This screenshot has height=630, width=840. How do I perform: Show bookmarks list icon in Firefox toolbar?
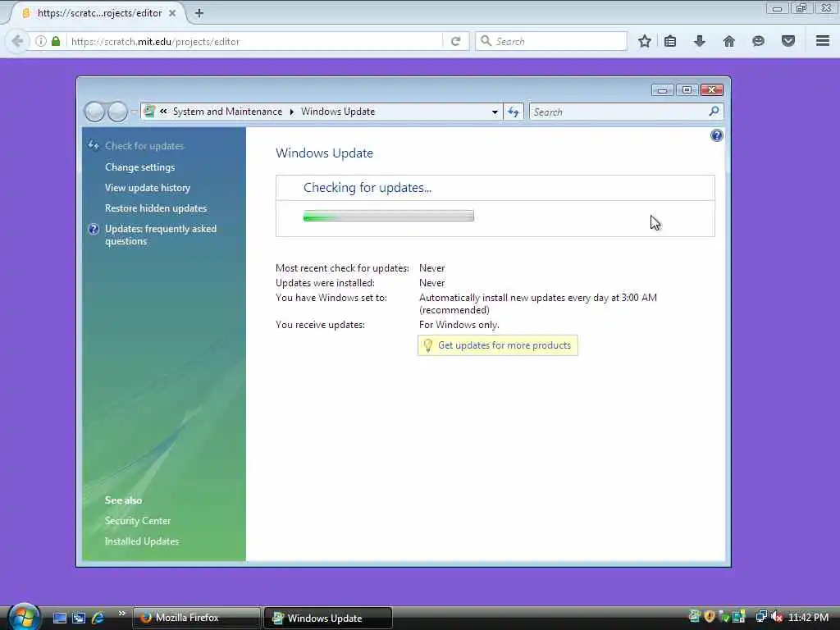pyautogui.click(x=670, y=41)
